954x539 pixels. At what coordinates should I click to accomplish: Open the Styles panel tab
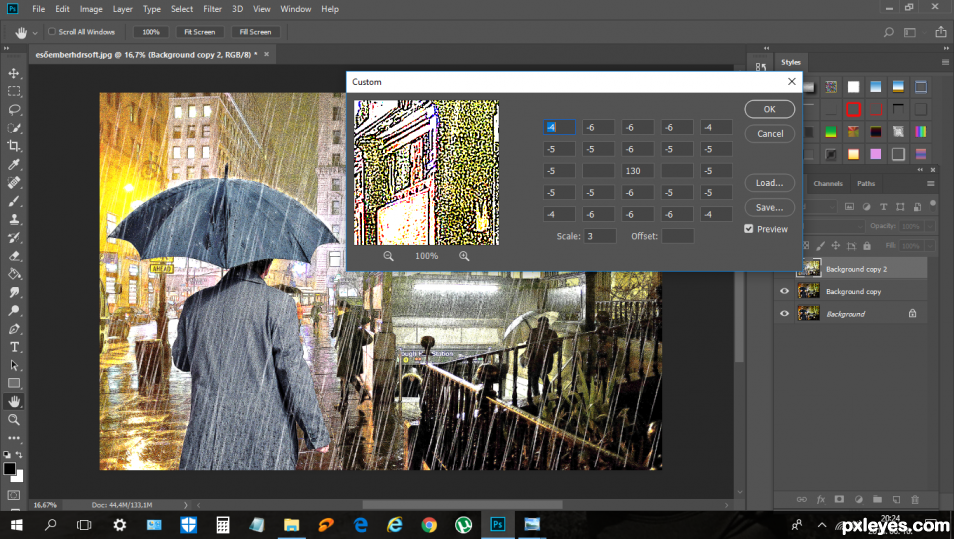pyautogui.click(x=790, y=62)
